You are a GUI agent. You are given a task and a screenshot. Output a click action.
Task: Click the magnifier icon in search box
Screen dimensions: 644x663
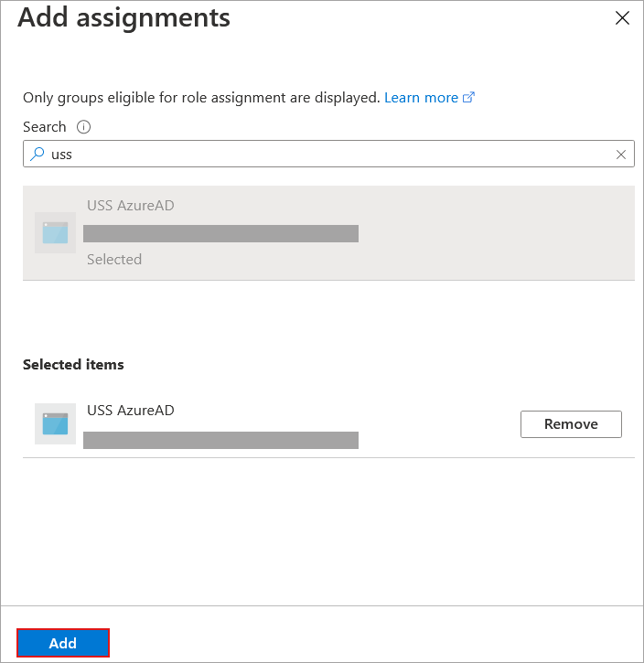click(37, 155)
